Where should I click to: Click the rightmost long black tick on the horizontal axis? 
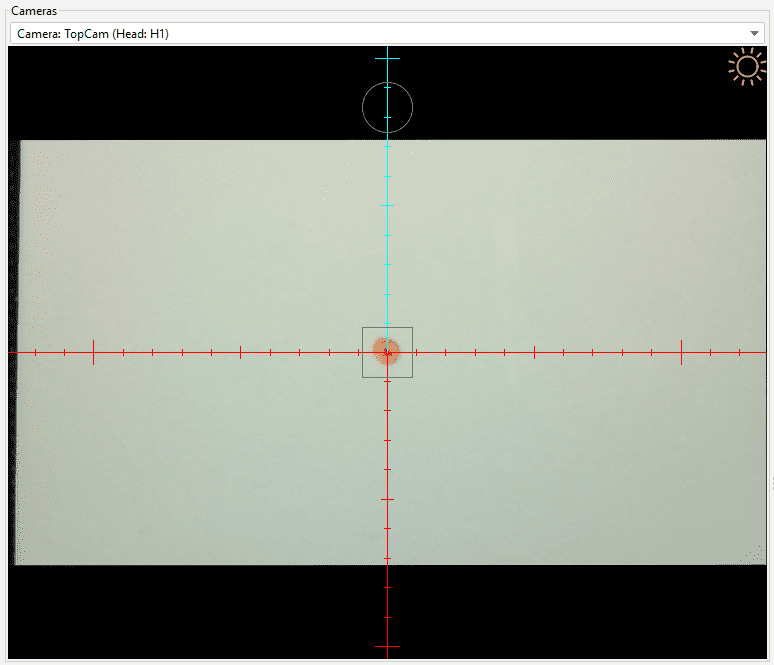pos(681,352)
